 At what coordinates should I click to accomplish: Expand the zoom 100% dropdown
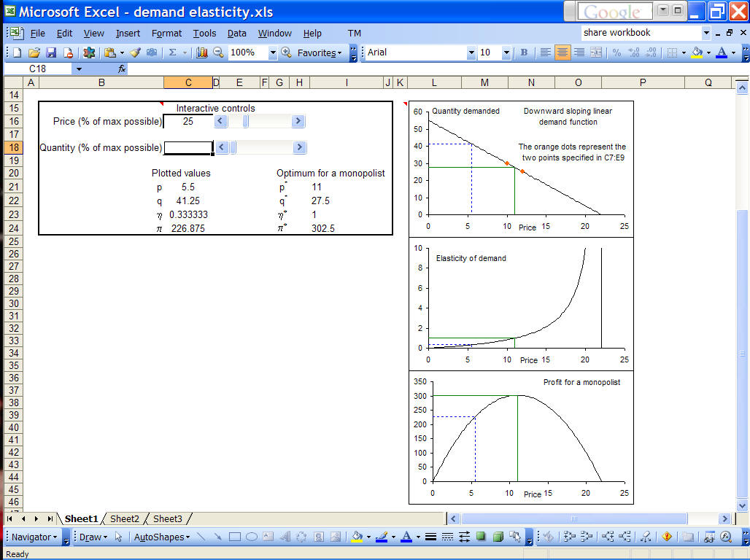(x=273, y=52)
